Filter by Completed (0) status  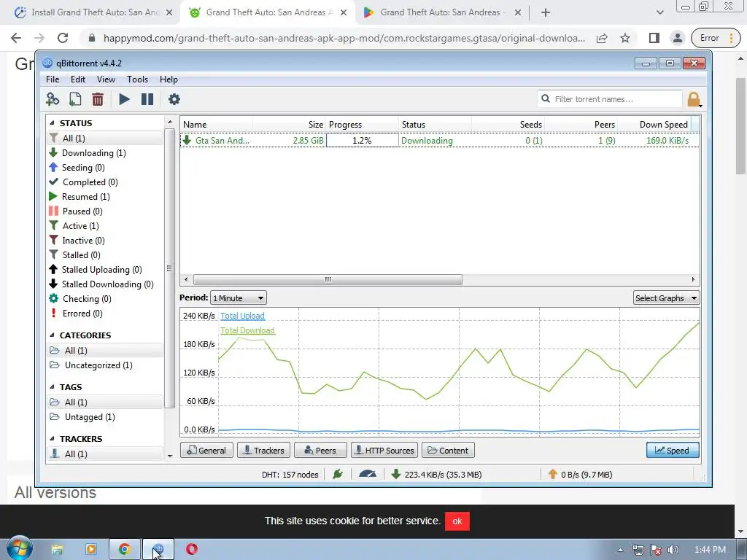tap(90, 182)
